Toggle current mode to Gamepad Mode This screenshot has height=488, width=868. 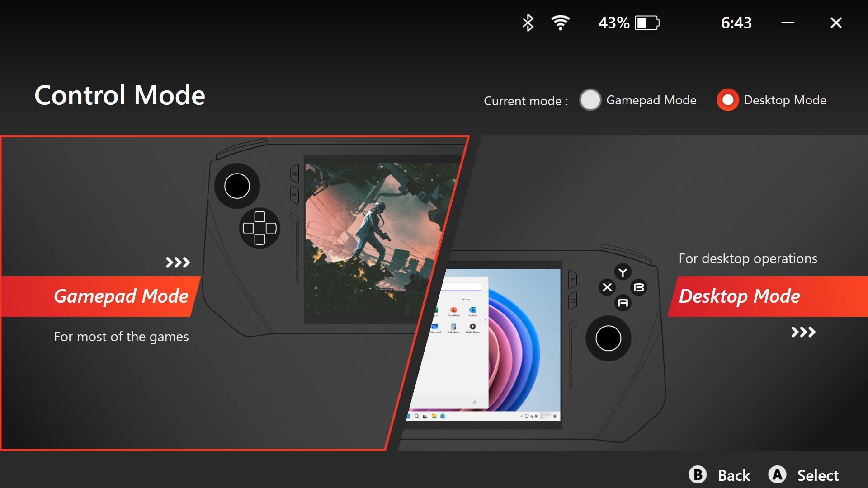[x=591, y=100]
